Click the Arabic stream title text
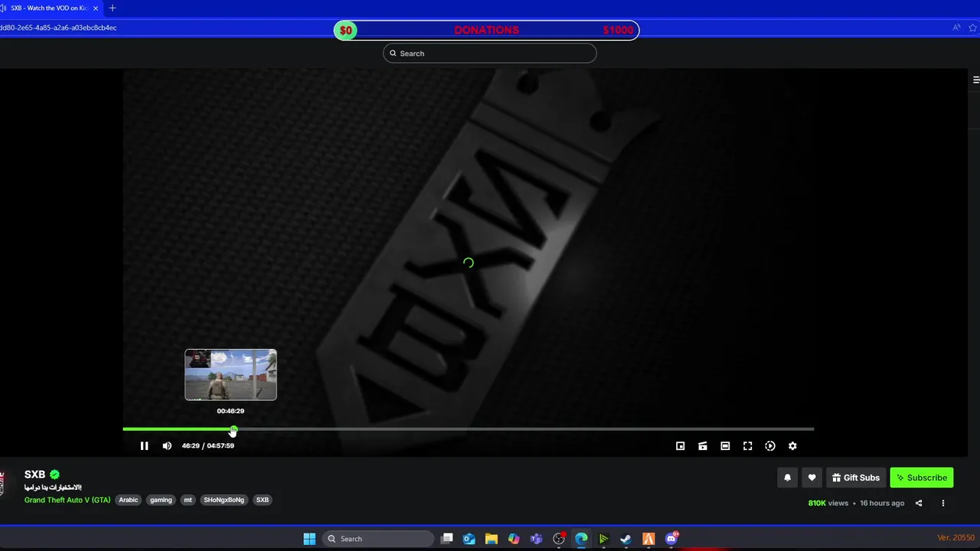This screenshot has height=551, width=980. 53,487
